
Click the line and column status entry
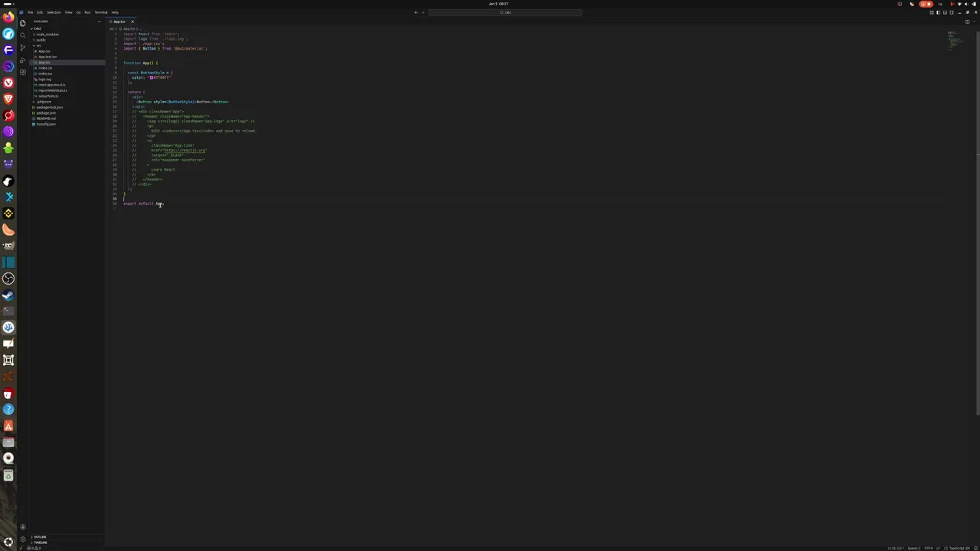(x=896, y=548)
